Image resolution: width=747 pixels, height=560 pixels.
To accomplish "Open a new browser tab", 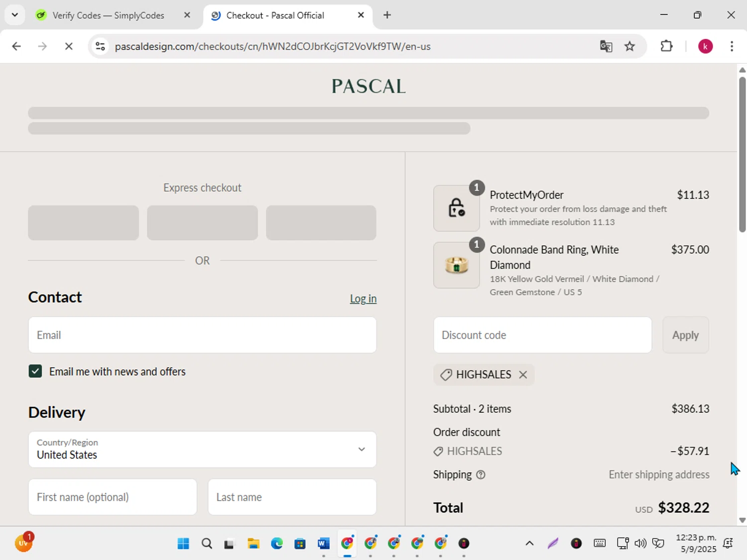I will (x=387, y=15).
